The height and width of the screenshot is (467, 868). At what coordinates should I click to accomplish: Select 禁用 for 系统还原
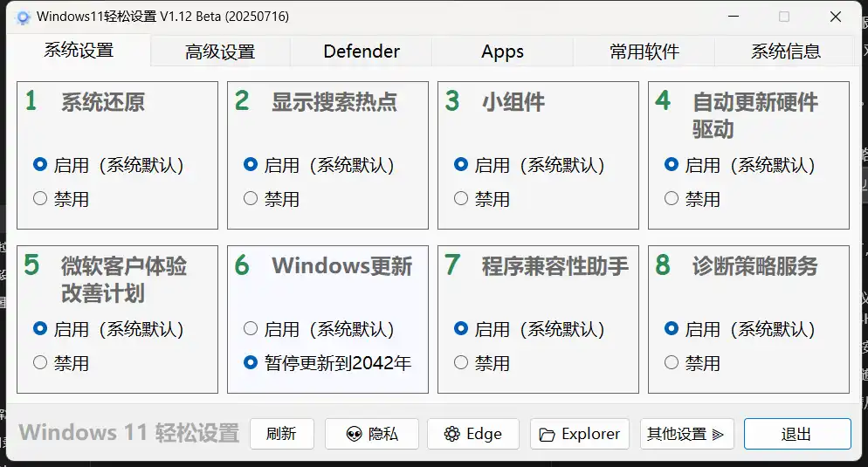(61, 199)
